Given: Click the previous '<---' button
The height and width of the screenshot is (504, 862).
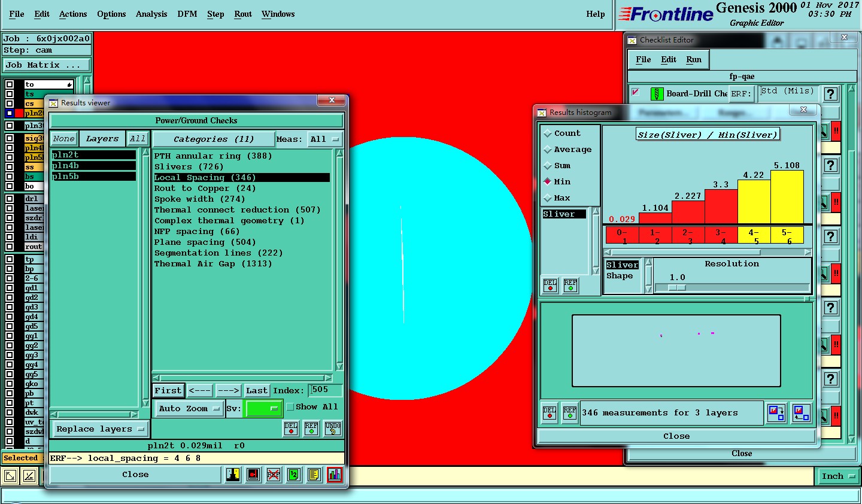Looking at the screenshot, I should [199, 391].
